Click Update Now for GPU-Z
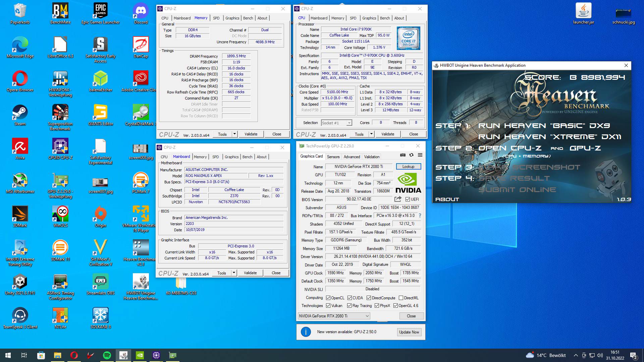 (409, 332)
